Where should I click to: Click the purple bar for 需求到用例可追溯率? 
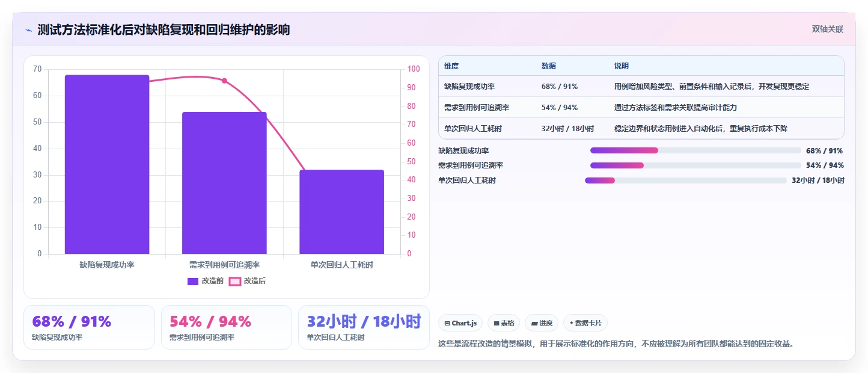[x=224, y=183]
